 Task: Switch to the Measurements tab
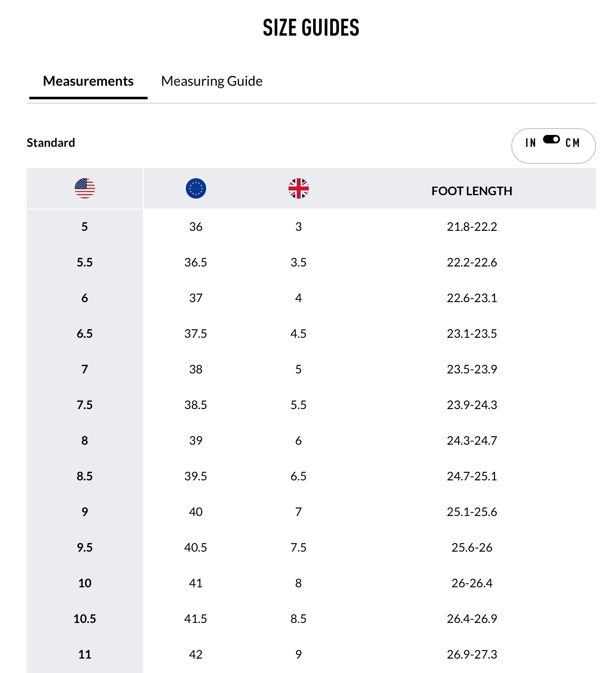click(x=88, y=81)
